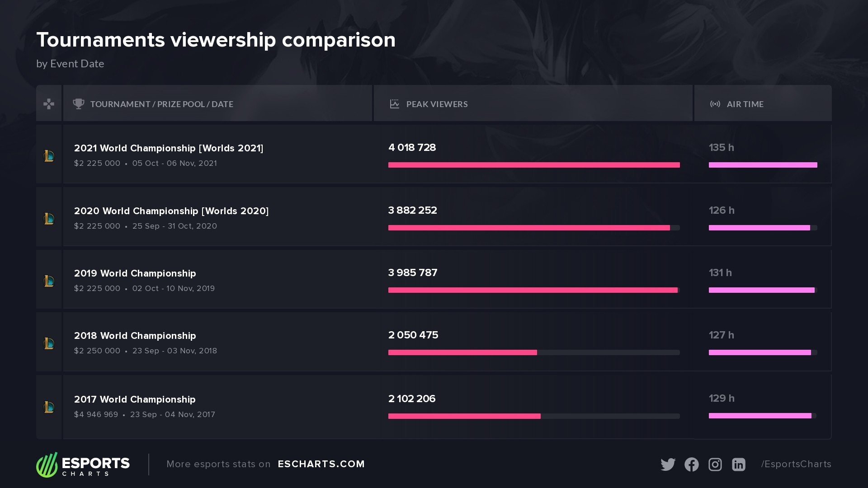Click the Esports Charts logo
Image resolution: width=868 pixels, height=488 pixels.
(83, 465)
